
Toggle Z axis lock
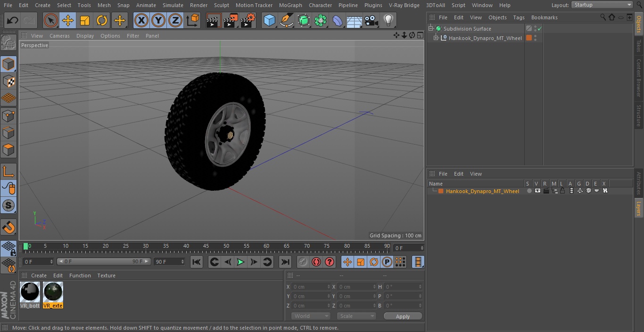(175, 20)
